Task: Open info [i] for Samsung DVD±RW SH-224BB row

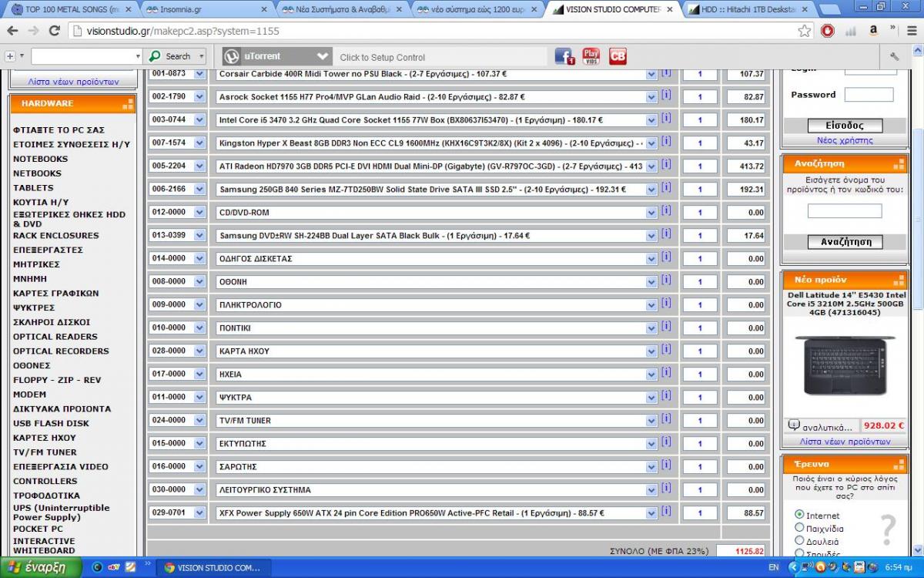Action: [x=666, y=234]
